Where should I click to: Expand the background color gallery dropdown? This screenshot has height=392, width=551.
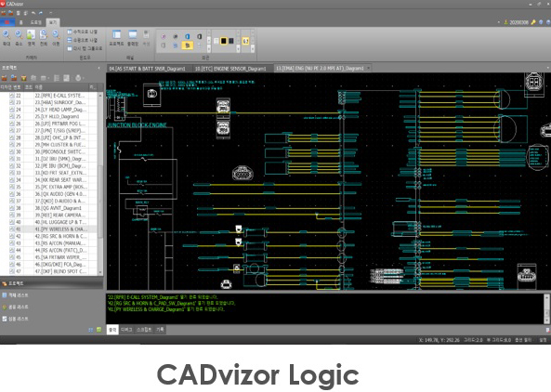(238, 49)
